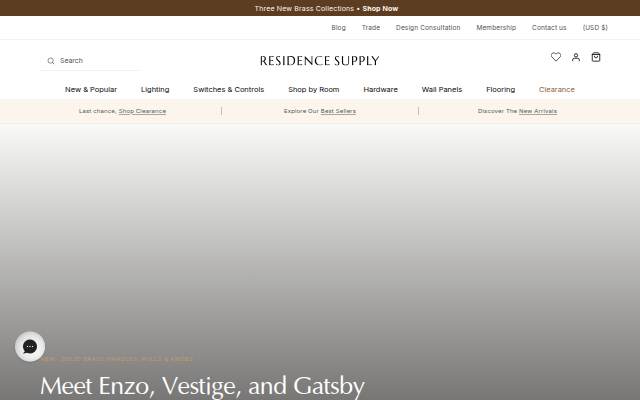
Task: Follow the Best Sellers promo link
Action: point(338,111)
